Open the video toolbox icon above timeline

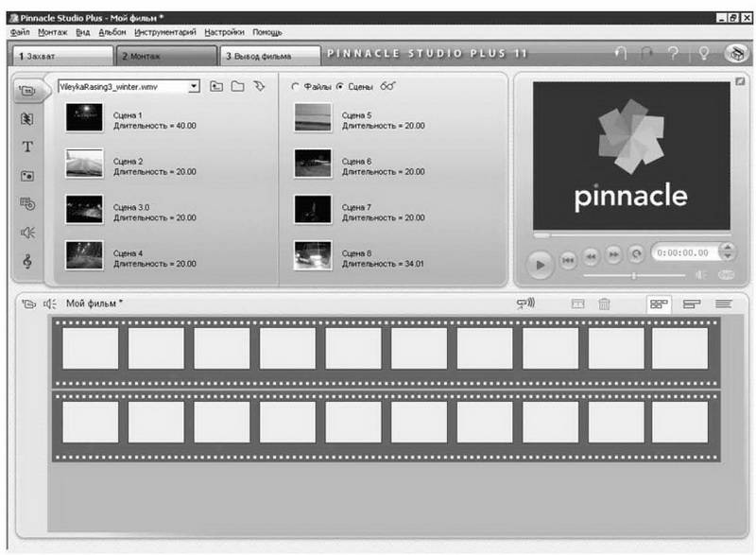pyautogui.click(x=29, y=304)
